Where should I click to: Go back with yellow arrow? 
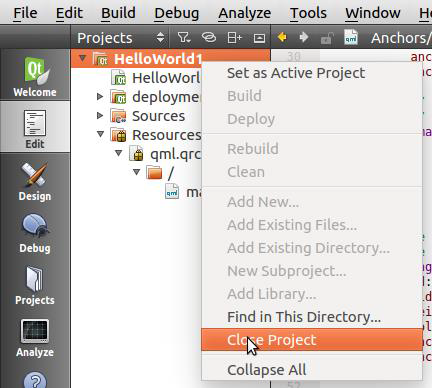coord(282,37)
